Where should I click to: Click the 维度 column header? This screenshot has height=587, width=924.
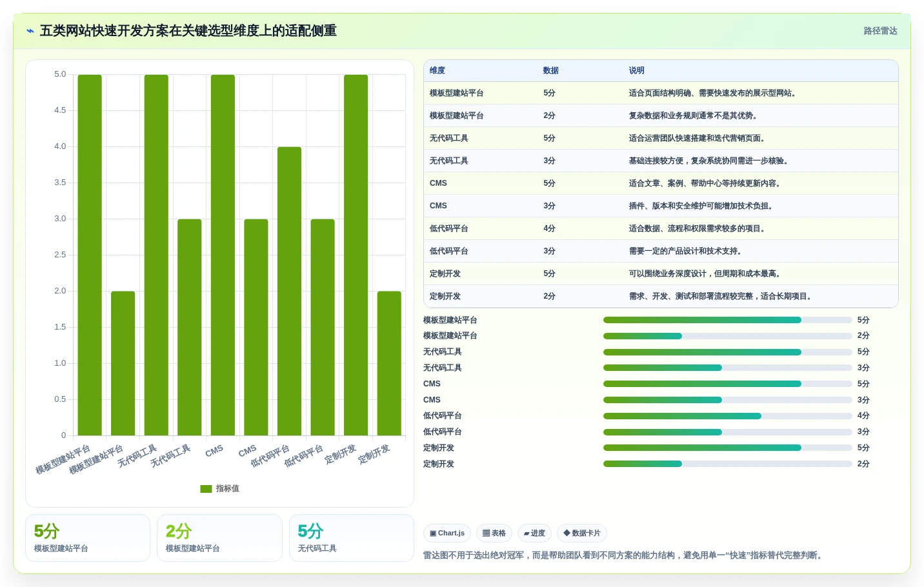tap(437, 71)
